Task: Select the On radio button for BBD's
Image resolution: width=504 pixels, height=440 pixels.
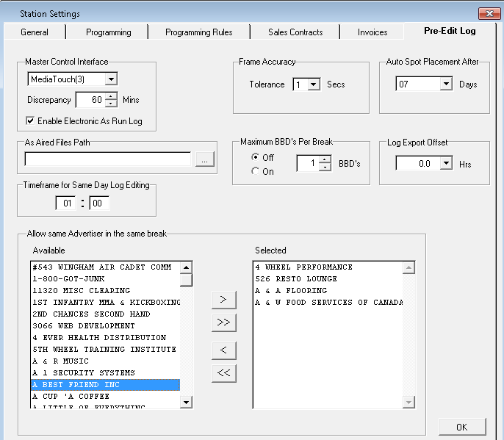Action: pyautogui.click(x=256, y=171)
